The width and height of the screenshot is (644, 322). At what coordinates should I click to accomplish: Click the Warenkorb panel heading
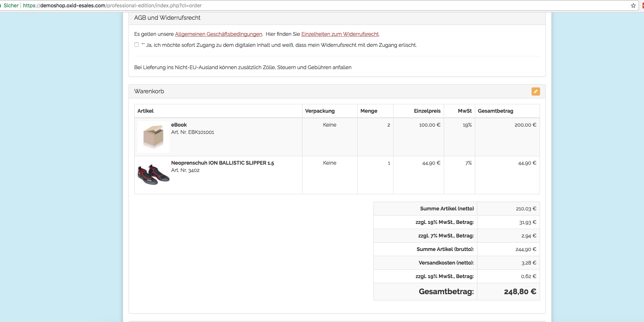pos(149,91)
